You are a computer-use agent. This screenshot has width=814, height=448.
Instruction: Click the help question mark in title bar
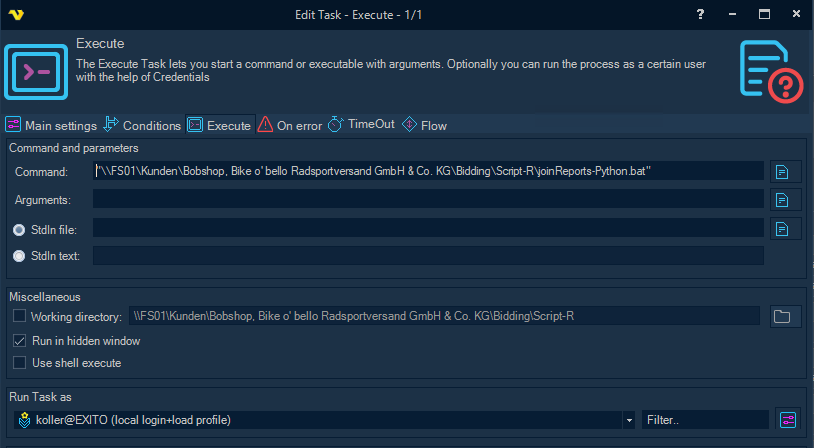[x=700, y=14]
